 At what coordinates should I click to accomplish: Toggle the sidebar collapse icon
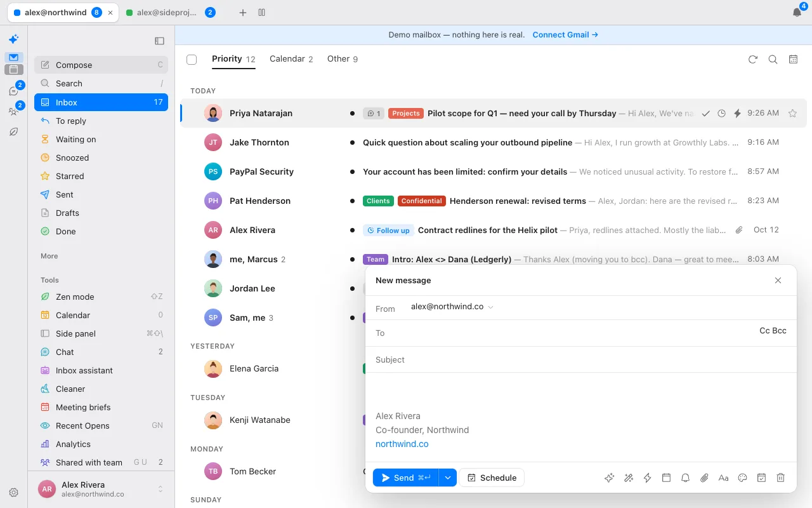(159, 41)
